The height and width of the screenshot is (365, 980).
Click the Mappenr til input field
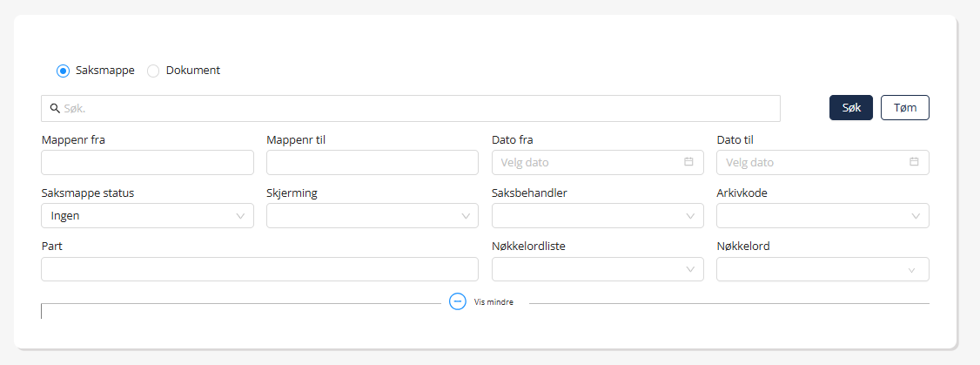point(372,163)
